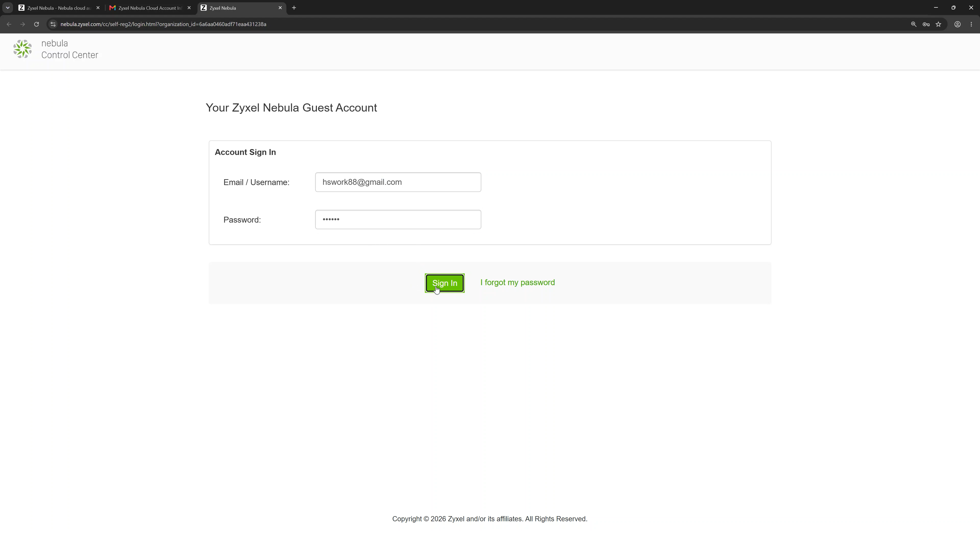Go forward to next page
Viewport: 980px width, 533px height.
tap(23, 24)
